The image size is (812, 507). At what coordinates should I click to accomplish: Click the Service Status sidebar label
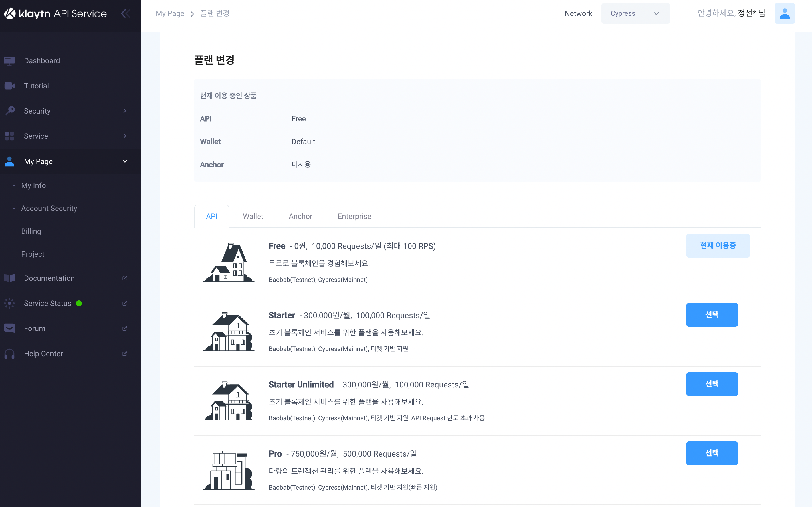pos(47,303)
